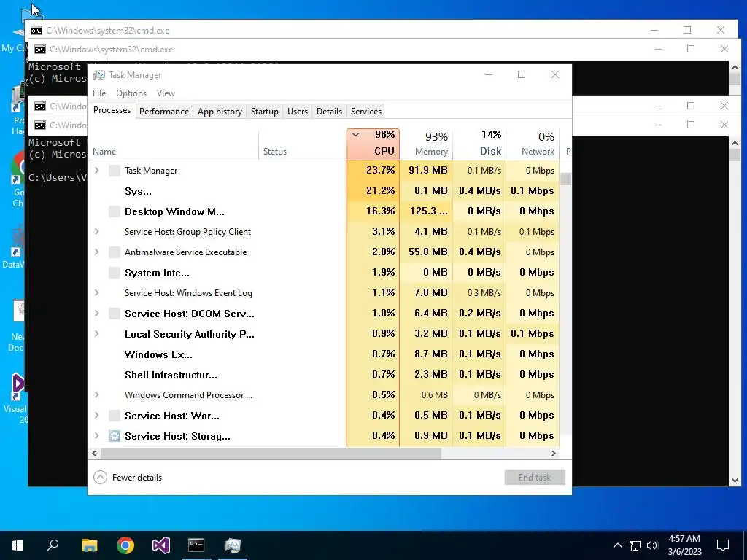The image size is (747, 560).
Task: Click the Service Host: Wor... process icon
Action: click(115, 416)
